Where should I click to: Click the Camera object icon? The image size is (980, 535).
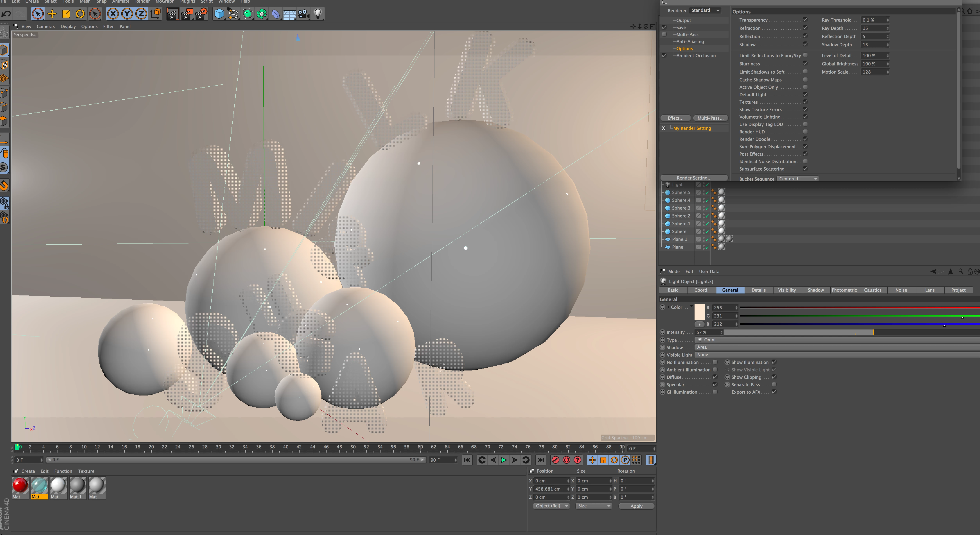303,14
